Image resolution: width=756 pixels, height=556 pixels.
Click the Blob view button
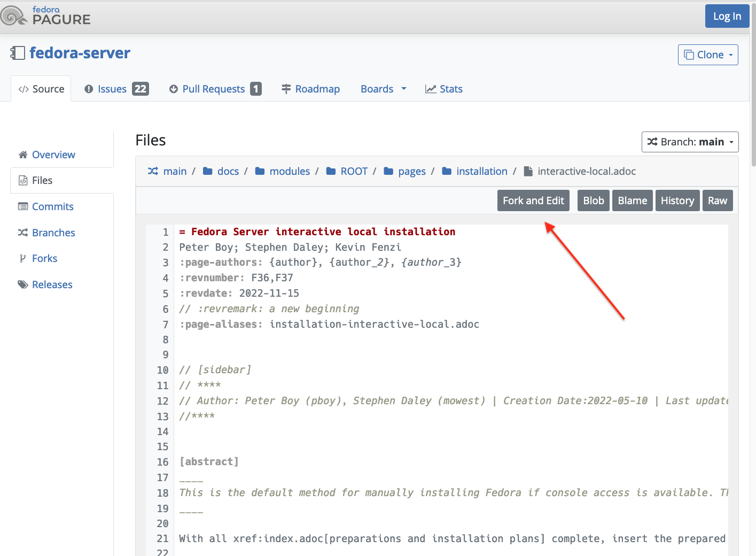click(x=594, y=200)
